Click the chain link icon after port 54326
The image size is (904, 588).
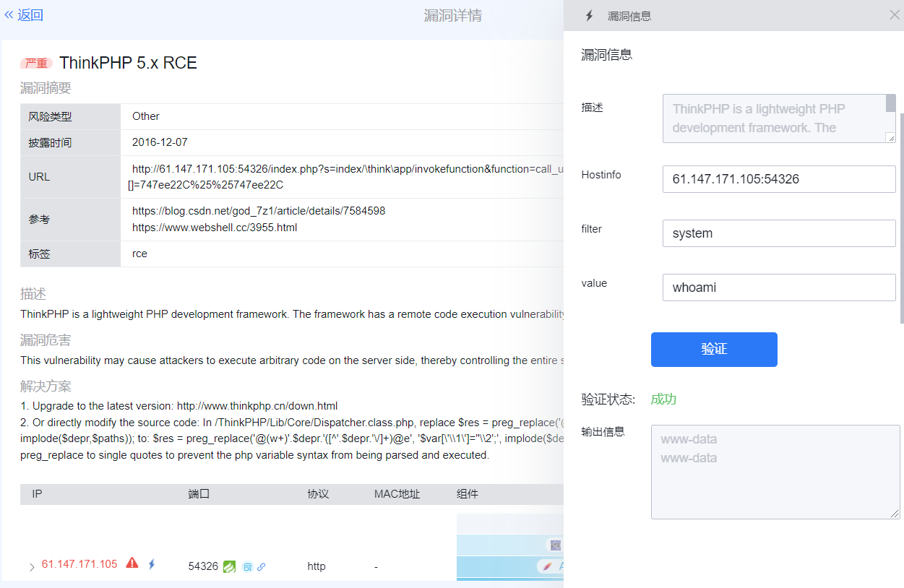[261, 567]
